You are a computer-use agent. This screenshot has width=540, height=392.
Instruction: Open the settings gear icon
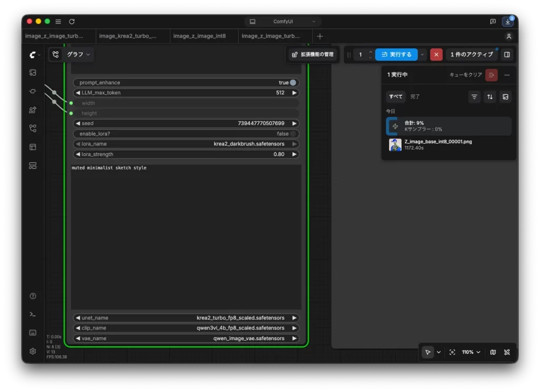pos(33,351)
